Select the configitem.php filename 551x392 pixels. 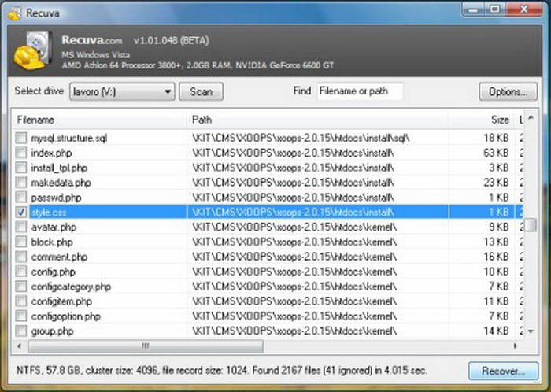[x=61, y=301]
